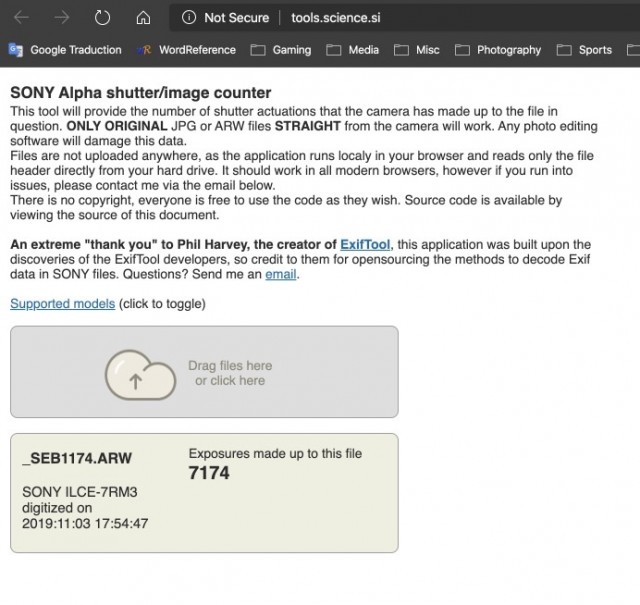Open Google Traduction bookmark
640x605 pixels.
pyautogui.click(x=66, y=50)
